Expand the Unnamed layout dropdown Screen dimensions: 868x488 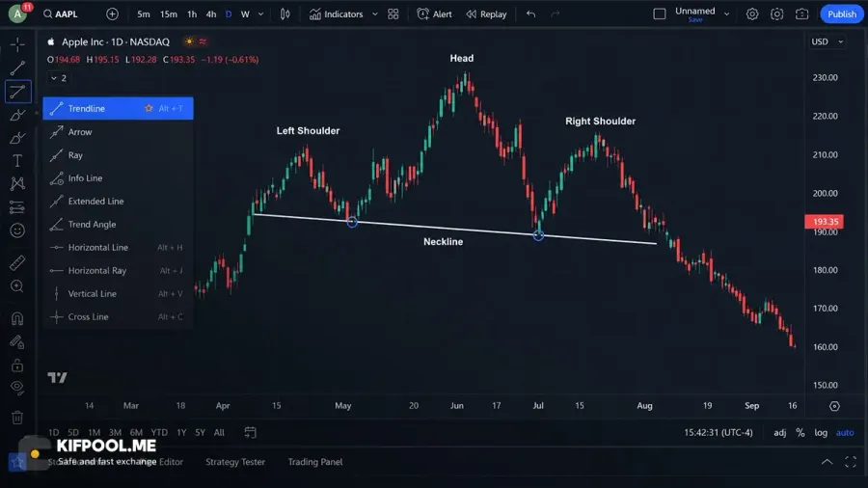[727, 14]
